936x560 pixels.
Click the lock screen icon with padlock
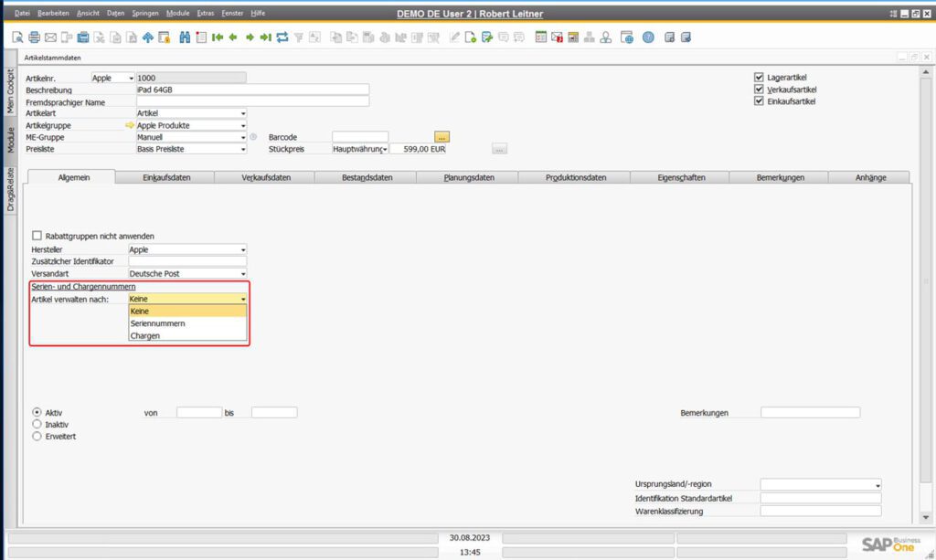click(165, 37)
